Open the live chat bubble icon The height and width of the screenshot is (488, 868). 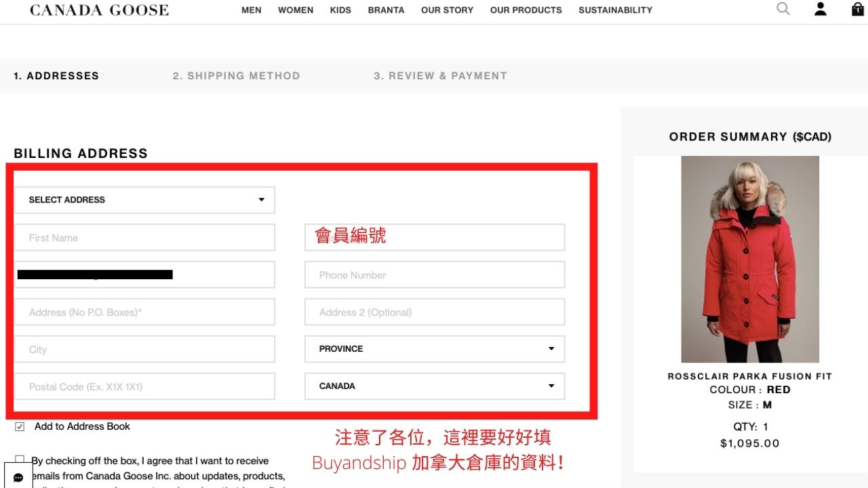[18, 477]
